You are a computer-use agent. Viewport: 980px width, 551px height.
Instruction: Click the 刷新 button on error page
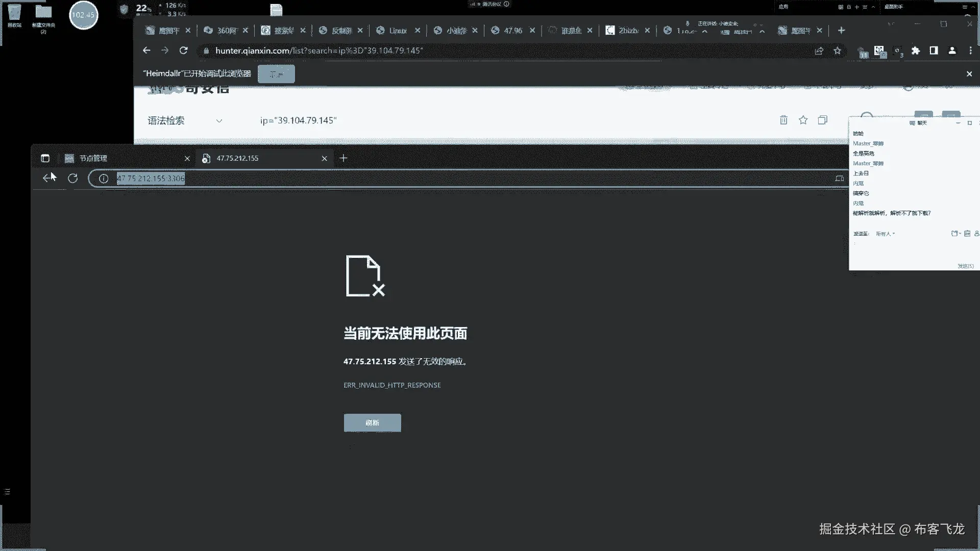(372, 422)
